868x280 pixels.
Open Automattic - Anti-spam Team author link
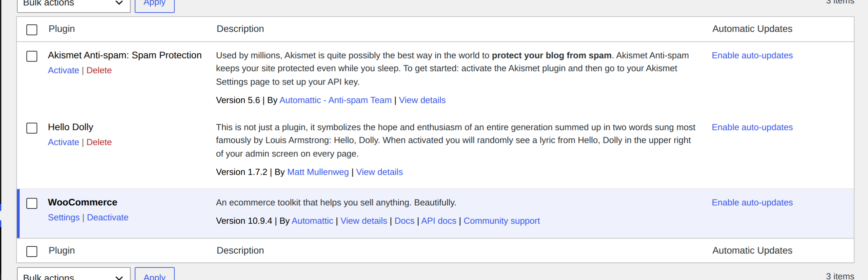pos(335,100)
